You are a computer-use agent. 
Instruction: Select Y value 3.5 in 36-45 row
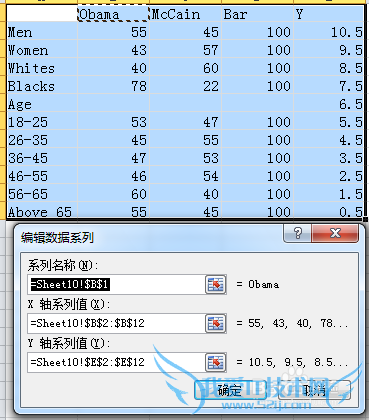click(x=329, y=158)
